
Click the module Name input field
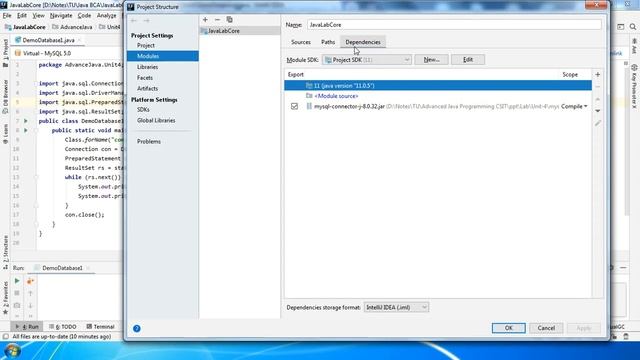(x=454, y=25)
